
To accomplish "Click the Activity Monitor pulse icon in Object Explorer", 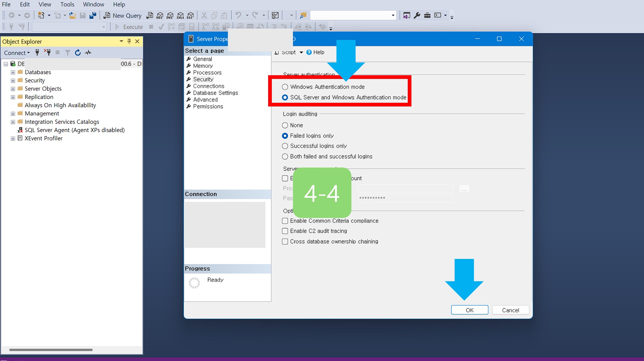I will coord(88,52).
